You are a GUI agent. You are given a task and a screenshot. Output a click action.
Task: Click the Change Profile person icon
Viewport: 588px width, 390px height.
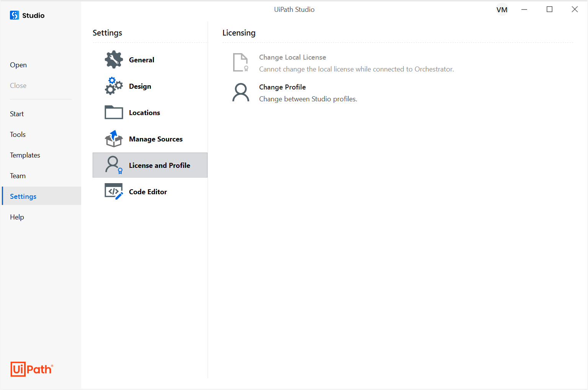pyautogui.click(x=241, y=92)
